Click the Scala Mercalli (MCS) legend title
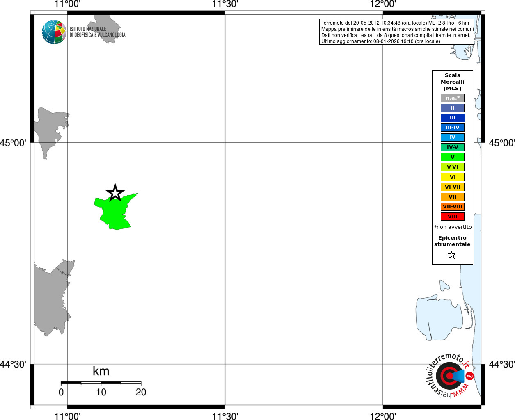The height and width of the screenshot is (420, 515). pyautogui.click(x=453, y=82)
